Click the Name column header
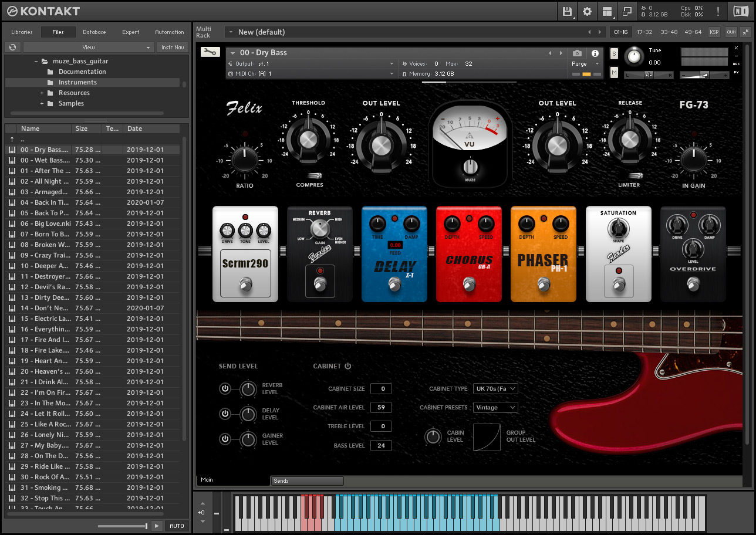 (43, 128)
